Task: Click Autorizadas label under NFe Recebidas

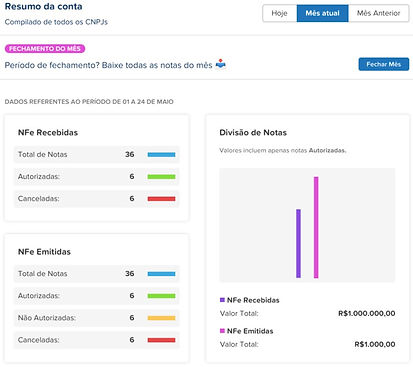Action: pos(39,176)
